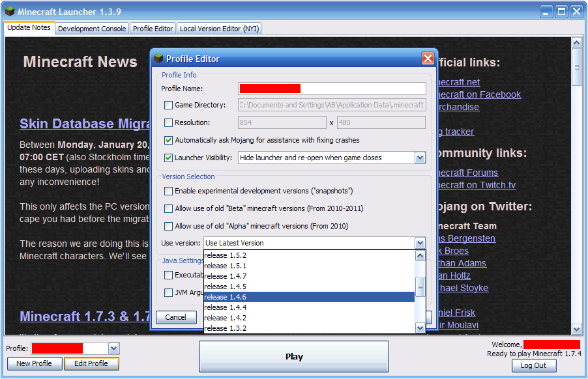Click the Log Out button
The image size is (588, 379).
click(534, 366)
